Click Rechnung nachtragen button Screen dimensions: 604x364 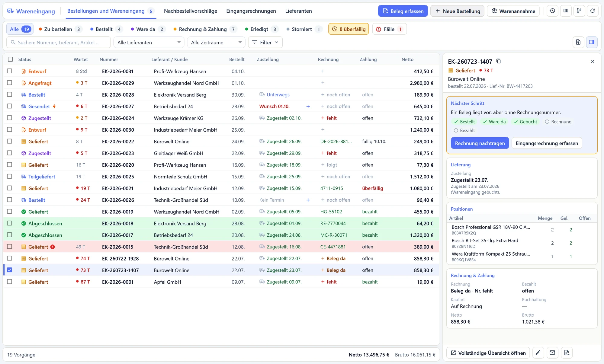pyautogui.click(x=480, y=143)
